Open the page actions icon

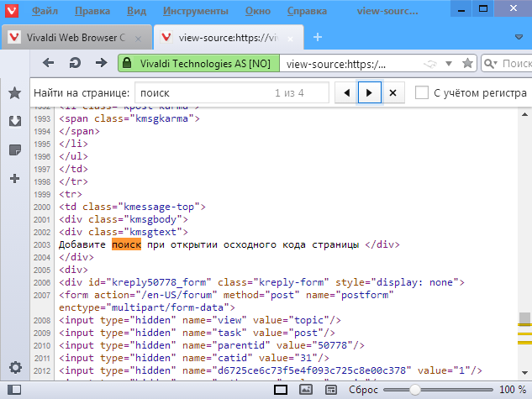[x=331, y=390]
